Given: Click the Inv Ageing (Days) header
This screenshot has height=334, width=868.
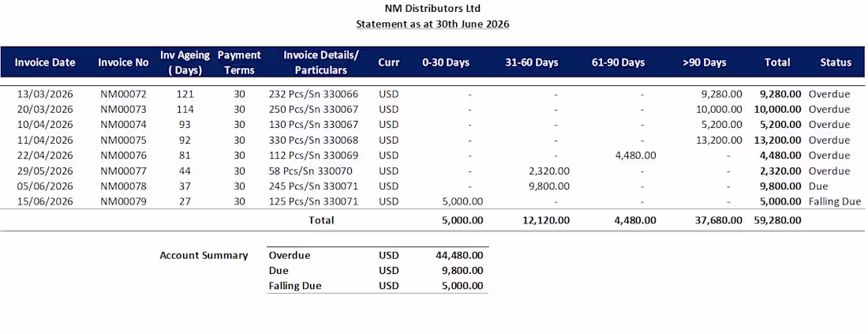Looking at the screenshot, I should pos(185,62).
